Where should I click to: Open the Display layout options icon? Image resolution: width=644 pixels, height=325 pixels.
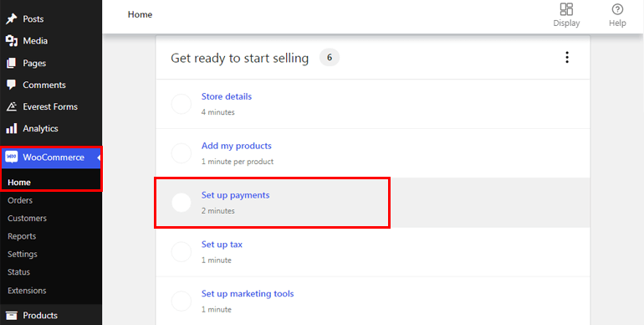pos(566,9)
